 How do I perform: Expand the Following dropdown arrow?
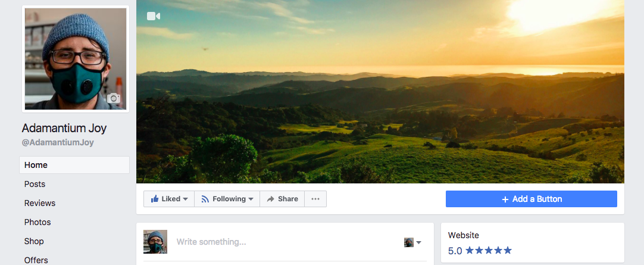click(251, 199)
